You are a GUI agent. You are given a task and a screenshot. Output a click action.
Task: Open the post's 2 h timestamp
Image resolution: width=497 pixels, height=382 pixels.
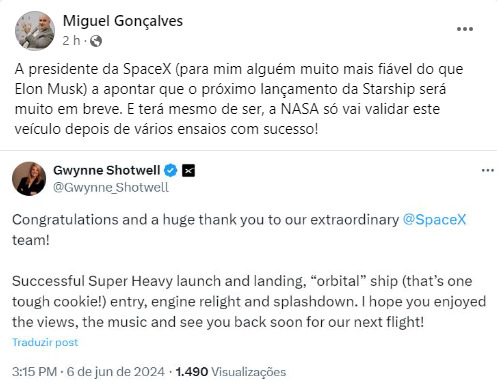pyautogui.click(x=71, y=41)
